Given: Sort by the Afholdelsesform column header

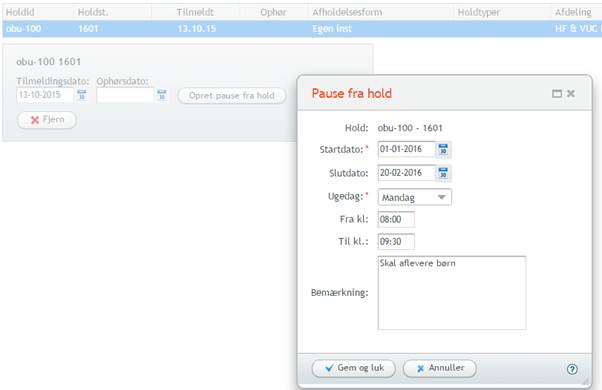Looking at the screenshot, I should [x=347, y=12].
